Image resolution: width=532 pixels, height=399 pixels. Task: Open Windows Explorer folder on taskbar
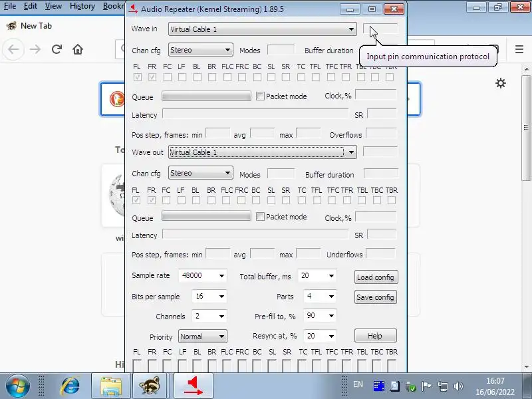[111, 386]
